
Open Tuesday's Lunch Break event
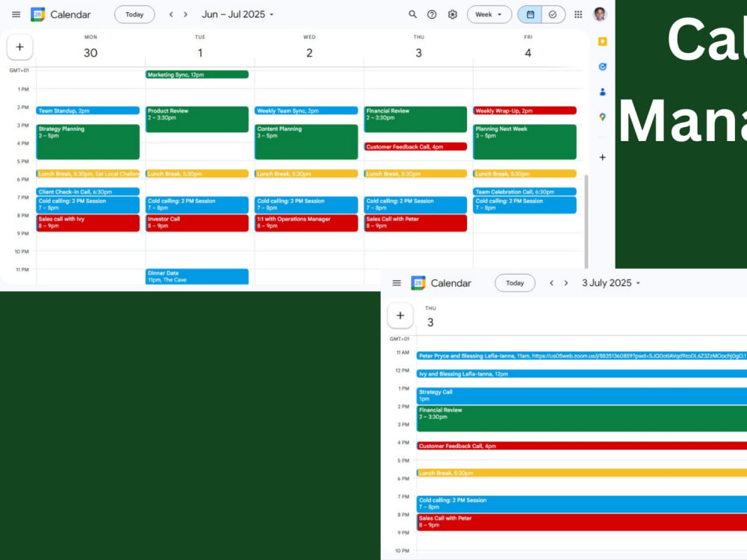point(196,174)
